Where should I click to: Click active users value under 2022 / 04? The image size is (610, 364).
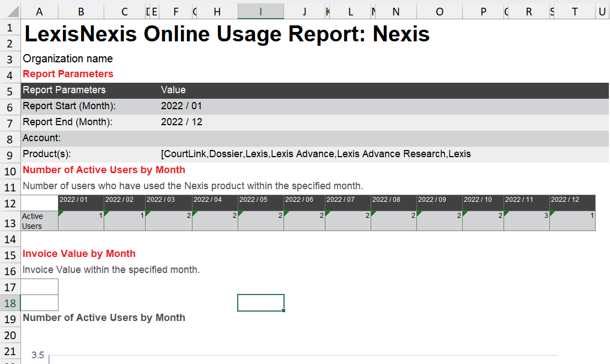coord(215,221)
